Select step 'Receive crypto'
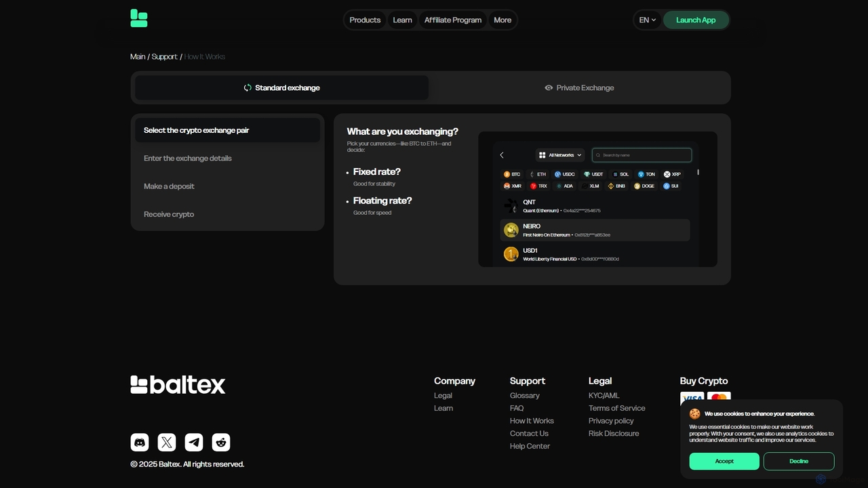Image resolution: width=868 pixels, height=488 pixels. [x=227, y=214]
